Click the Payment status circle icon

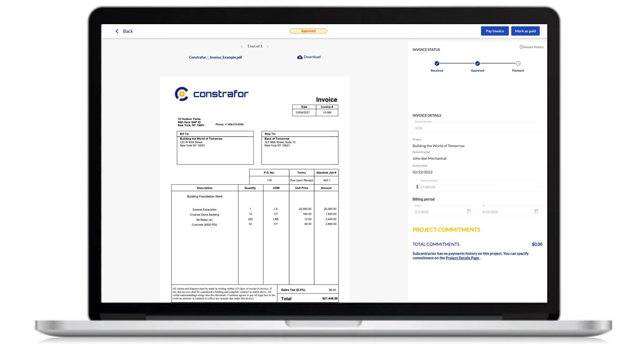pyautogui.click(x=518, y=63)
